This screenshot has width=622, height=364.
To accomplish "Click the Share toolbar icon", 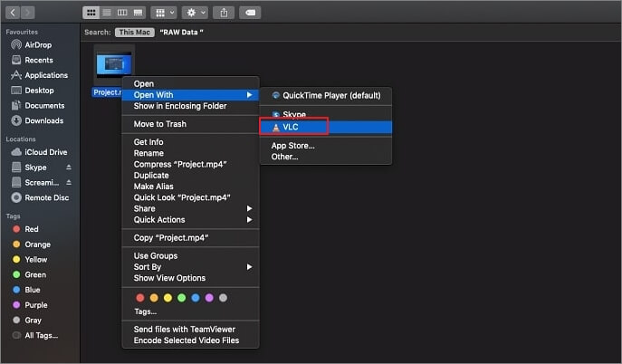I will point(225,14).
